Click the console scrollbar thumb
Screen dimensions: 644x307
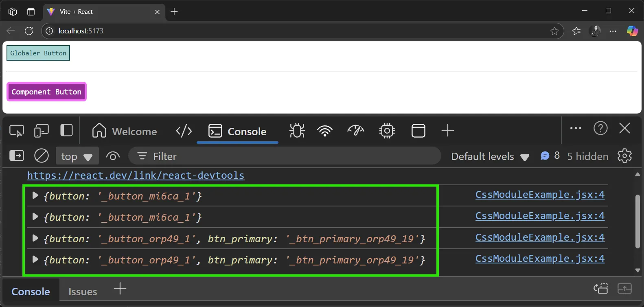point(638,221)
